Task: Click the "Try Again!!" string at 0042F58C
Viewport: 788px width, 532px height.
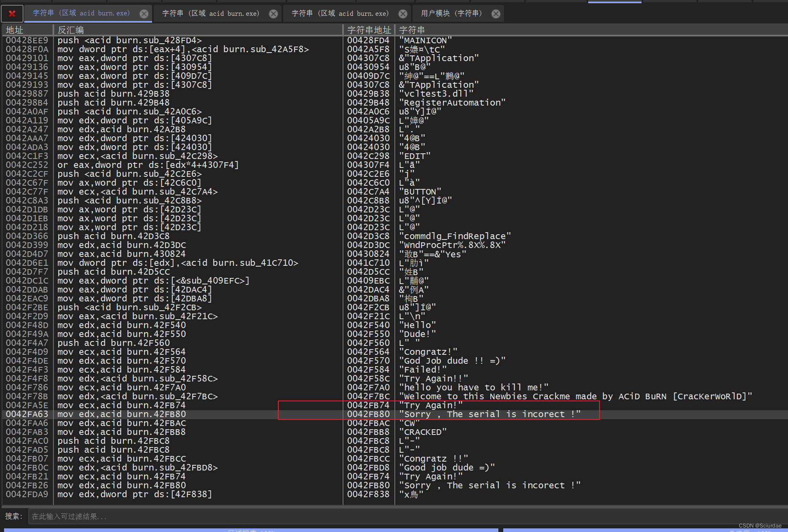Action: [434, 379]
